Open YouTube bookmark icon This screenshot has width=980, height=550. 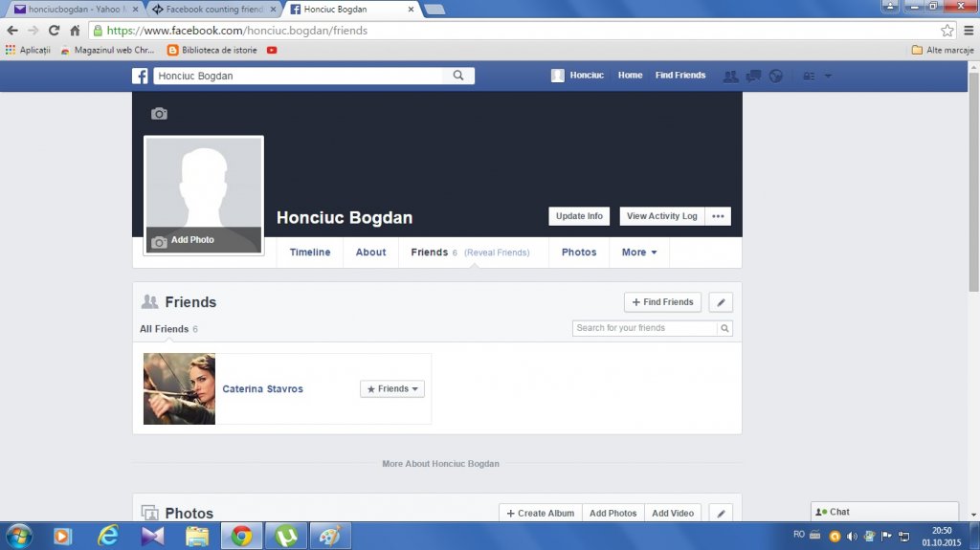pos(271,50)
